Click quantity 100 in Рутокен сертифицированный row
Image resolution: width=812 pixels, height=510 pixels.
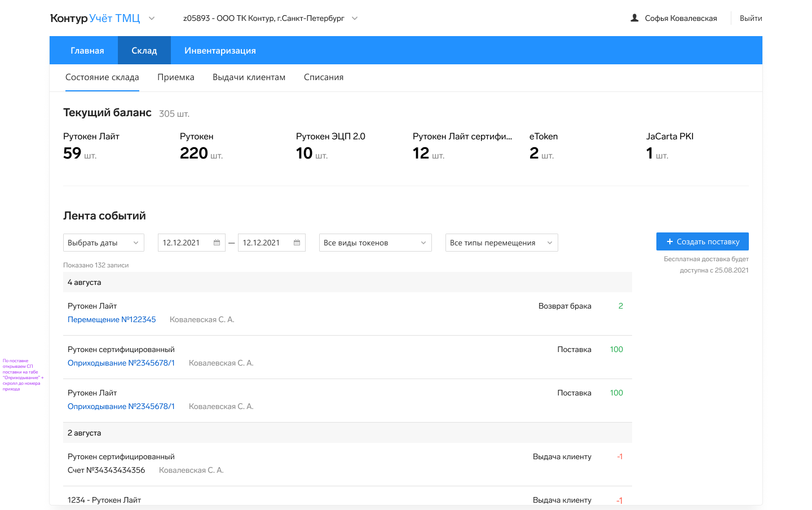coord(616,349)
